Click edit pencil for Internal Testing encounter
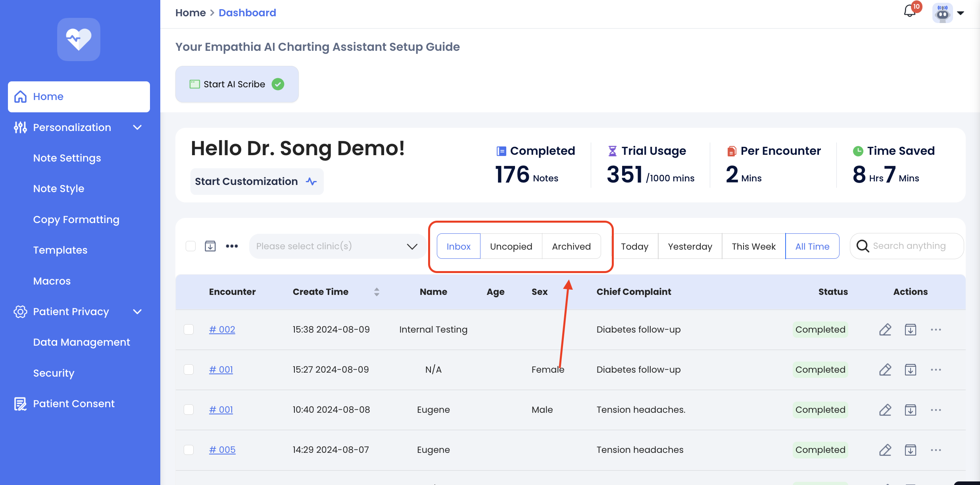Viewport: 980px width, 485px height. pos(885,329)
